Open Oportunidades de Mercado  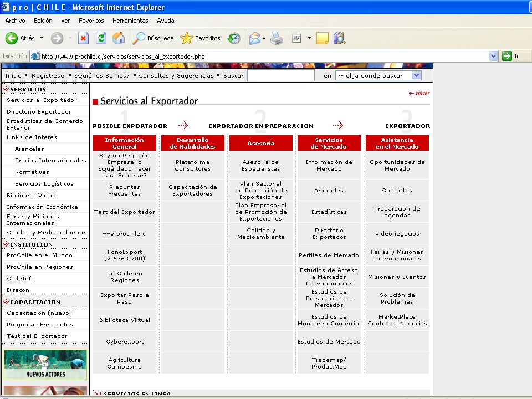coord(397,165)
